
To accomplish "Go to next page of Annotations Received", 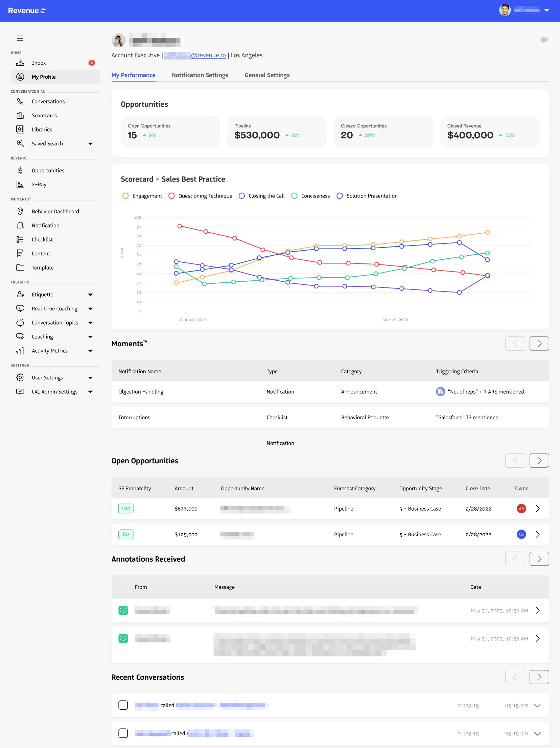I will pyautogui.click(x=539, y=559).
